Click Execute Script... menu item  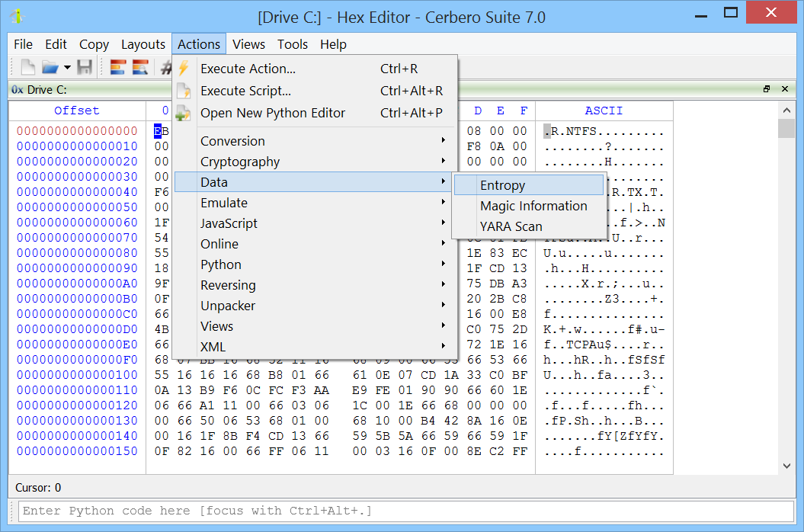point(245,91)
